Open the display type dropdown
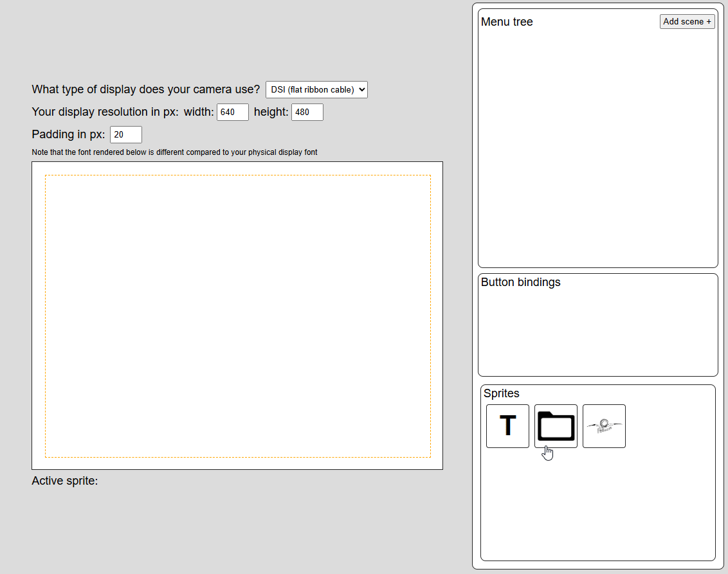This screenshot has height=574, width=728. 316,89
